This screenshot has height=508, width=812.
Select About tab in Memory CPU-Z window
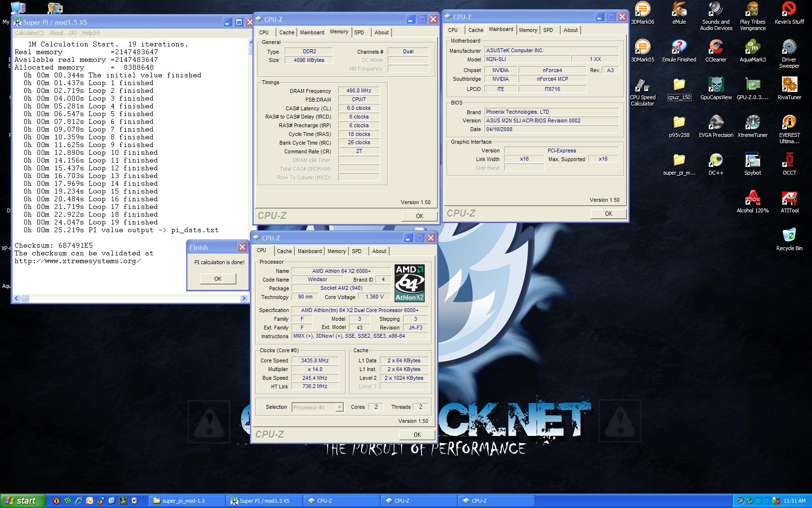tap(381, 32)
